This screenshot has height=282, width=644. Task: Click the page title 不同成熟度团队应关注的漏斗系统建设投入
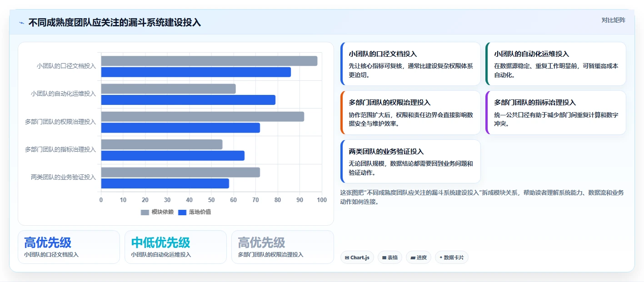(x=115, y=23)
